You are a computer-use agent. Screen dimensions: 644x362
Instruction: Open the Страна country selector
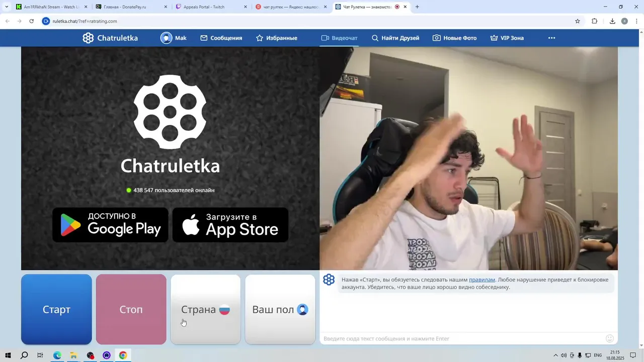tap(205, 309)
